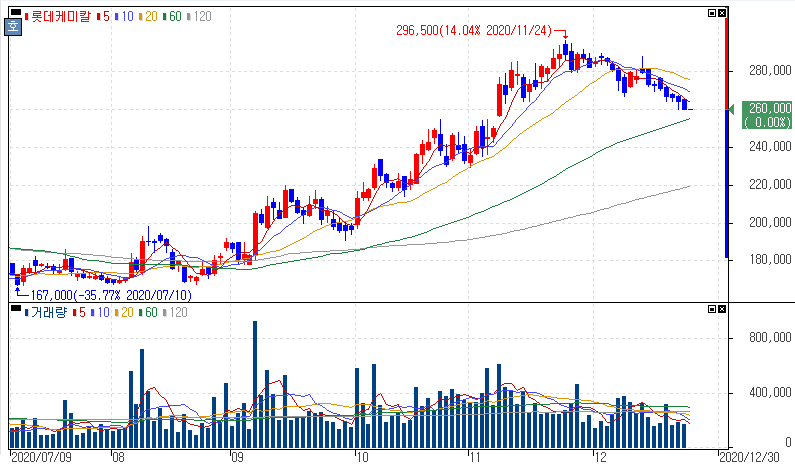Click the 11 month label on the date axis
The height and width of the screenshot is (467, 795).
point(475,457)
